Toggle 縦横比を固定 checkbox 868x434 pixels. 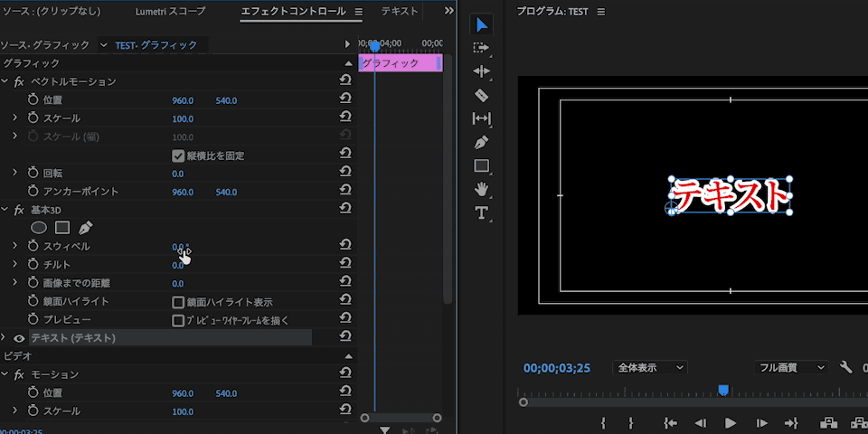point(178,156)
